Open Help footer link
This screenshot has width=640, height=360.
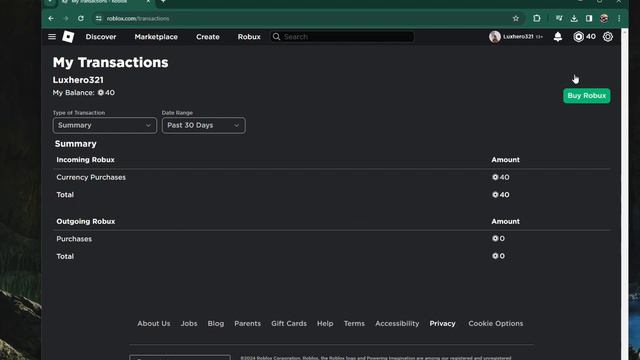(325, 323)
